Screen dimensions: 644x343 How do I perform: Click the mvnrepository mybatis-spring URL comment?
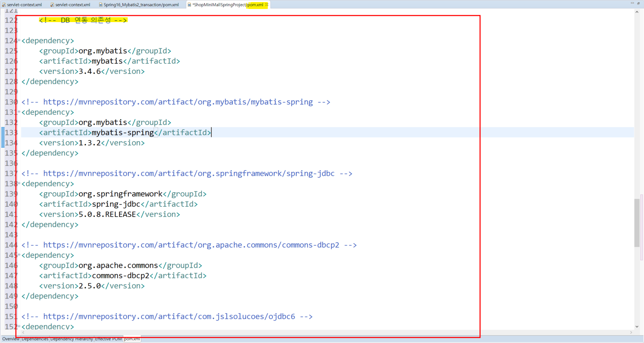176,102
